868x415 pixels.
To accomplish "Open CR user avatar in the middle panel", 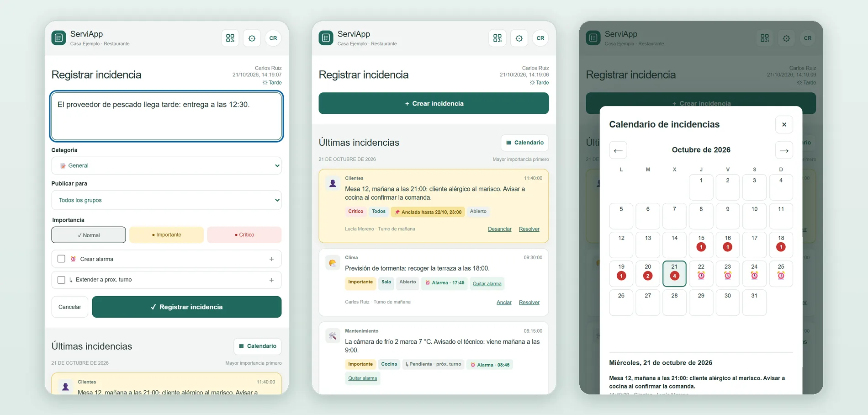I will tap(540, 38).
